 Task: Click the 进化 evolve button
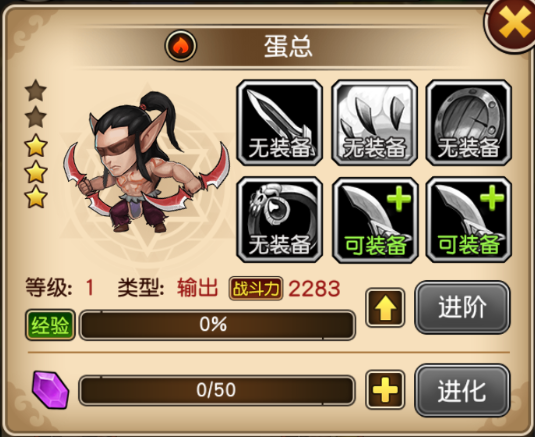(x=462, y=391)
